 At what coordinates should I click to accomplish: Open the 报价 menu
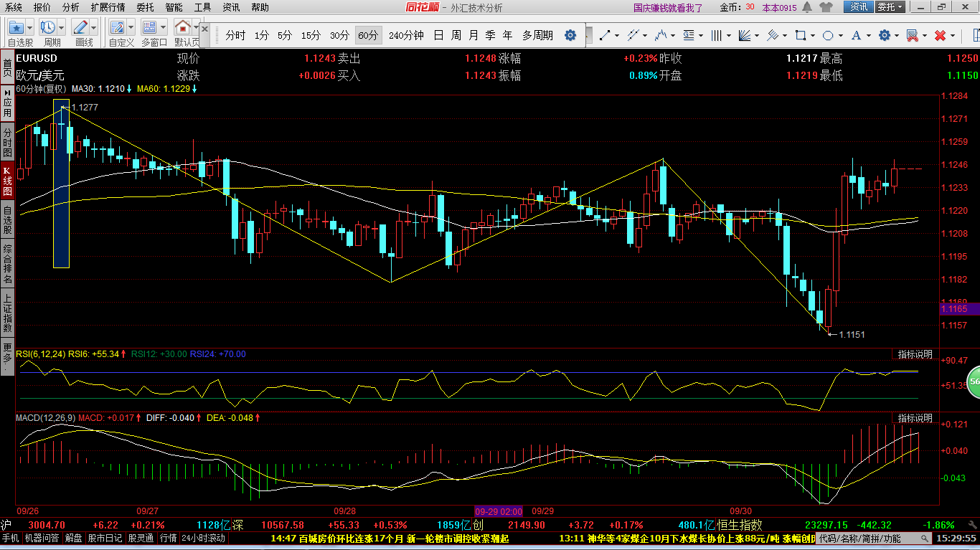pos(42,7)
